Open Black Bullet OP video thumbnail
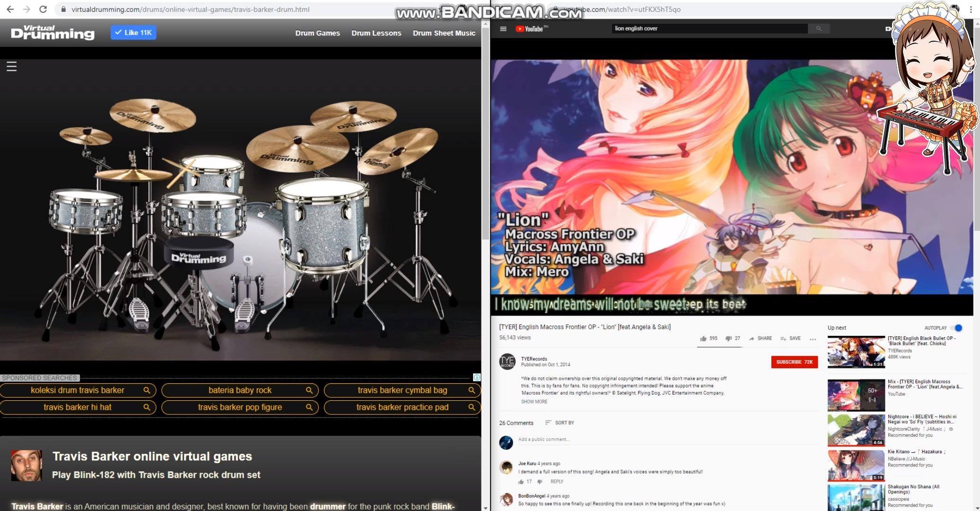 [x=856, y=352]
